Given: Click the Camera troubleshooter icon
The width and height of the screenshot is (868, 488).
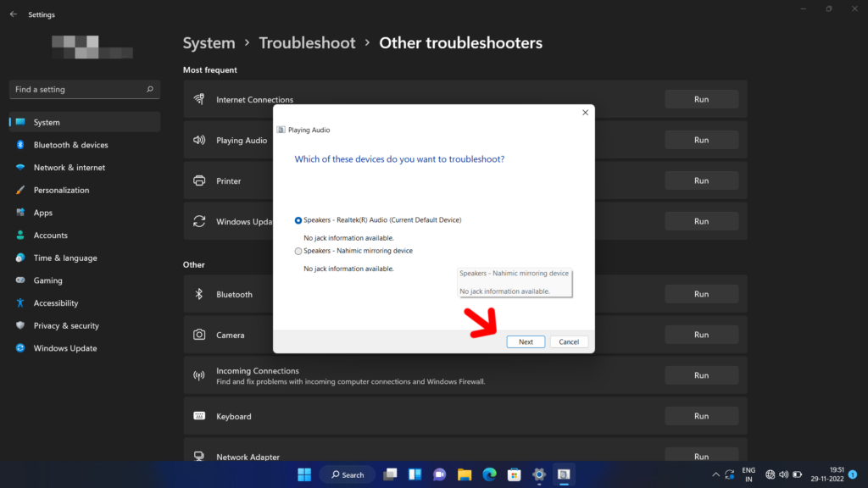Looking at the screenshot, I should pos(199,334).
